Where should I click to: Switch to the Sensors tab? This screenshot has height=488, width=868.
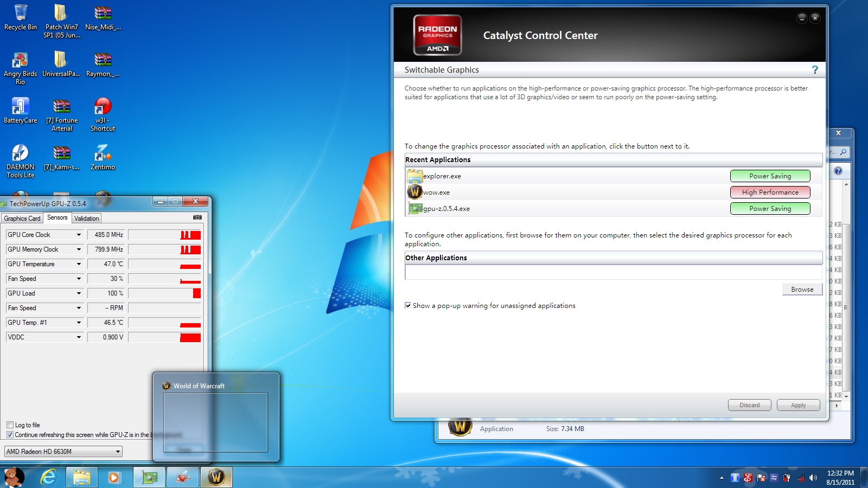58,217
